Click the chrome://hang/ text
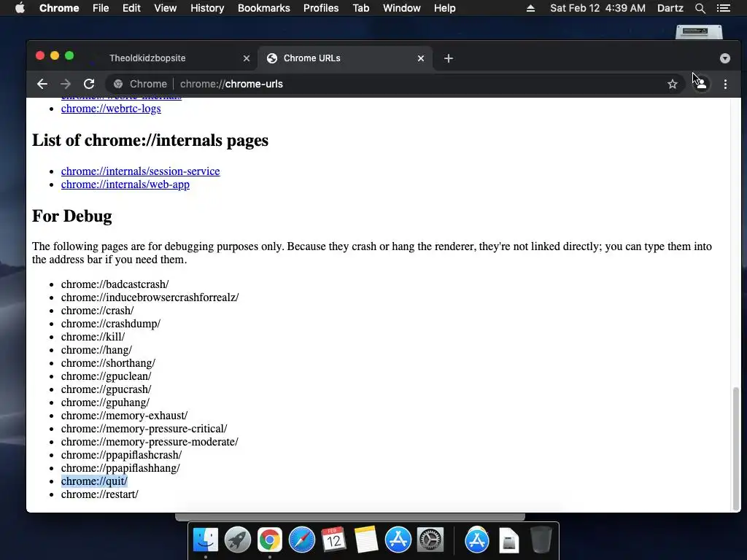This screenshot has width=747, height=560. (x=96, y=350)
